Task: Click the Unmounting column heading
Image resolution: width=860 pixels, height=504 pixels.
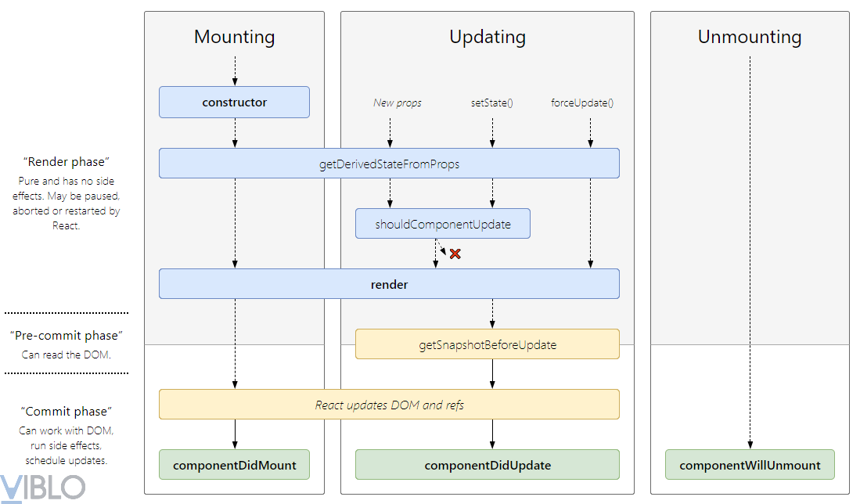Action: [750, 37]
